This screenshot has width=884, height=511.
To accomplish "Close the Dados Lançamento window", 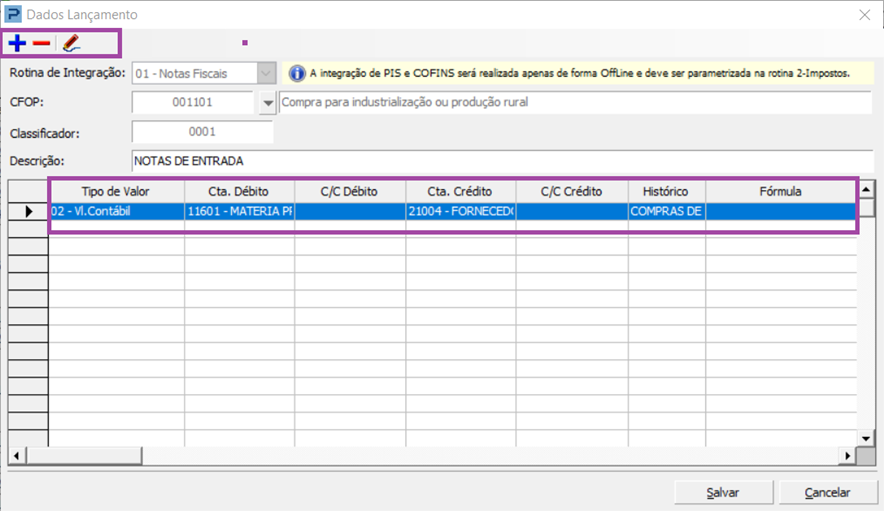I will tap(864, 15).
